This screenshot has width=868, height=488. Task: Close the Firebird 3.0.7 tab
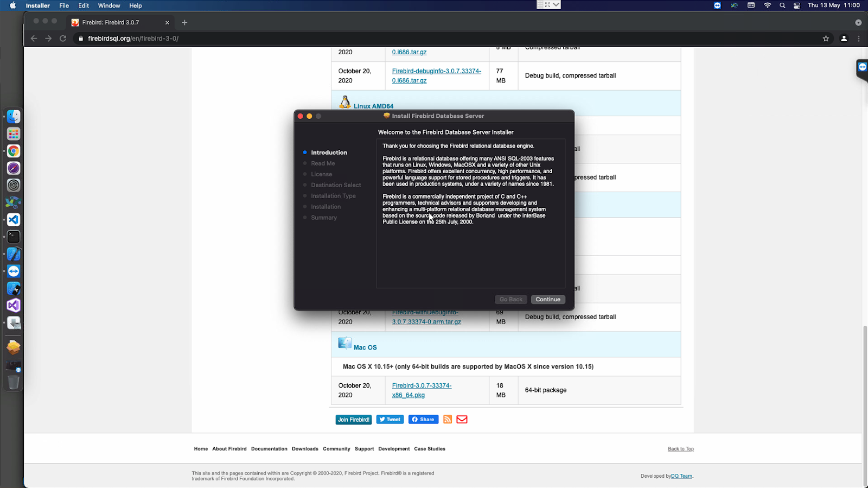(167, 22)
